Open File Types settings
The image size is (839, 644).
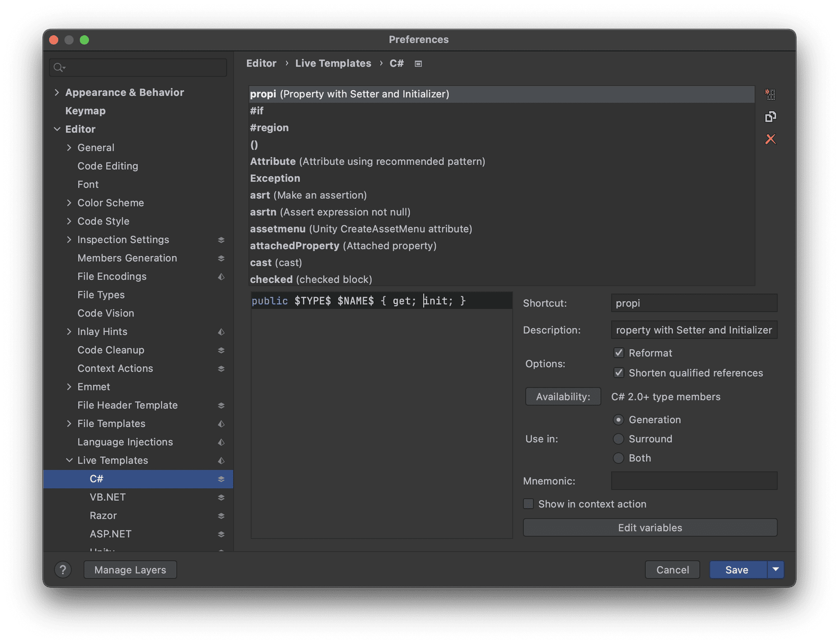pos(101,295)
